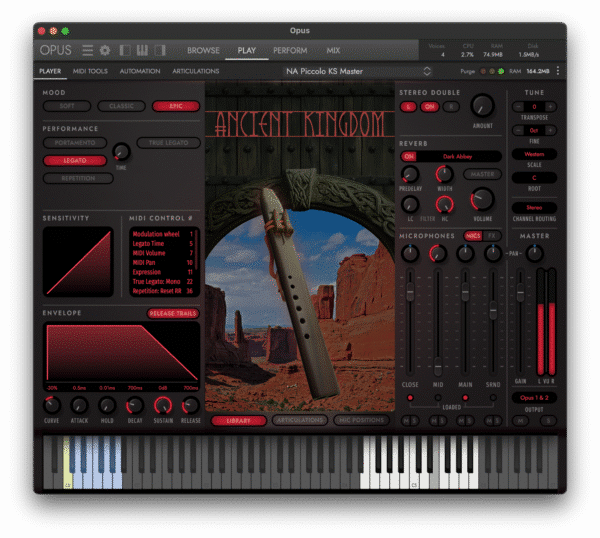The height and width of the screenshot is (538, 600).
Task: Click the Reverb HC filter knob
Action: pyautogui.click(x=444, y=204)
